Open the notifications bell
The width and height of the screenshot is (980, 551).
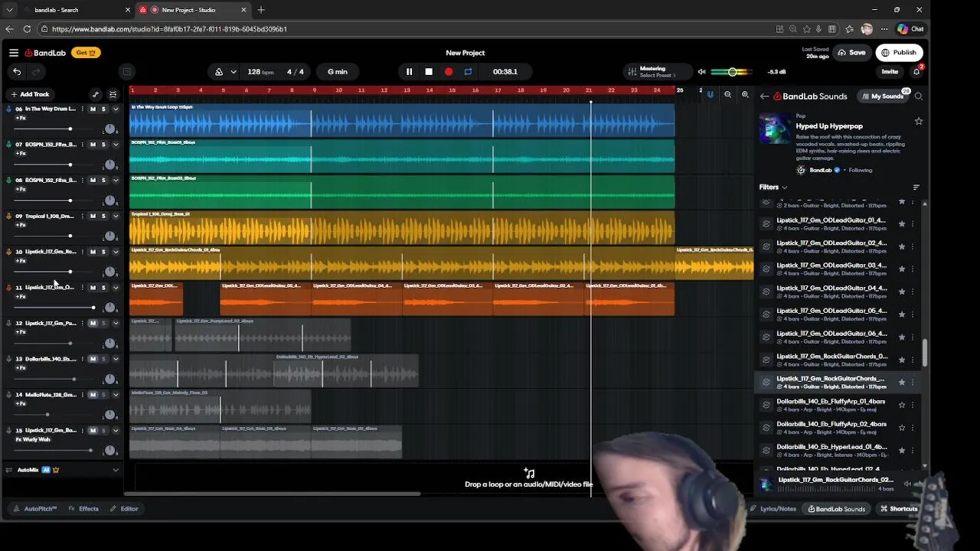click(x=916, y=72)
